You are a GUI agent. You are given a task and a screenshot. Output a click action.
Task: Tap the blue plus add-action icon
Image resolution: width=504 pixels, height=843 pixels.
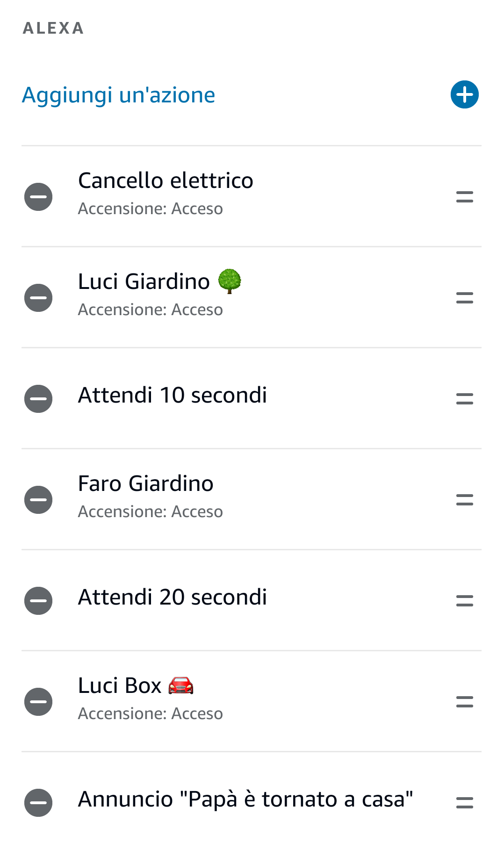point(464,94)
